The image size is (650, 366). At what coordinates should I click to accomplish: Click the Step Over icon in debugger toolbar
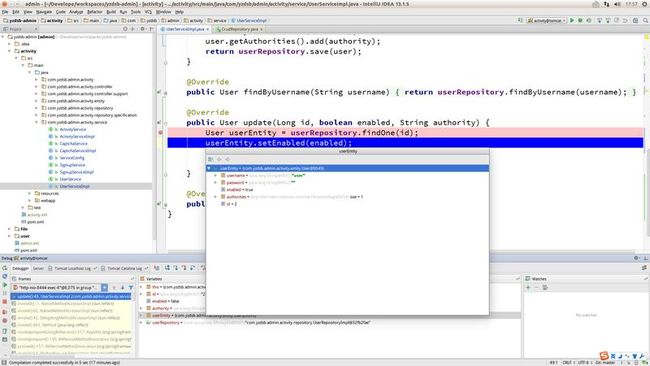pyautogui.click(x=167, y=268)
